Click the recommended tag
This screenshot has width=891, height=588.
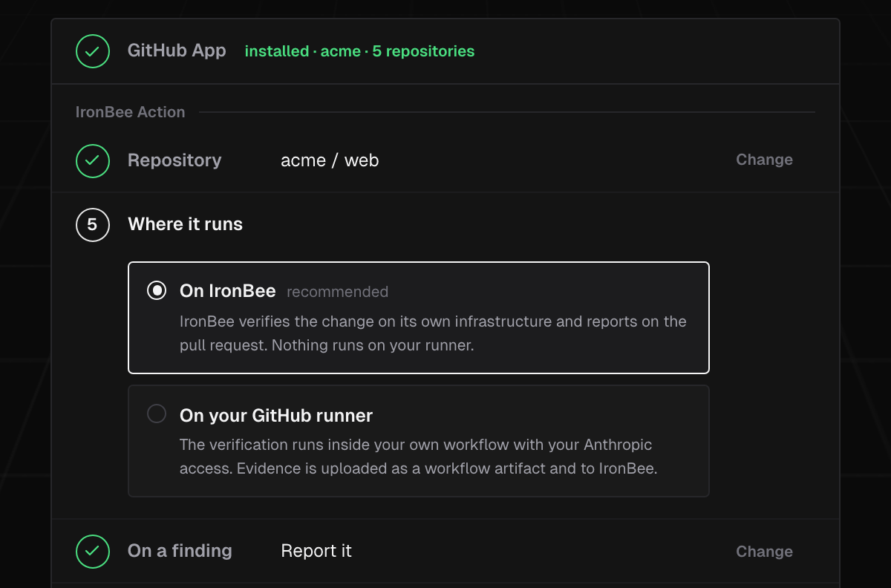pyautogui.click(x=337, y=292)
